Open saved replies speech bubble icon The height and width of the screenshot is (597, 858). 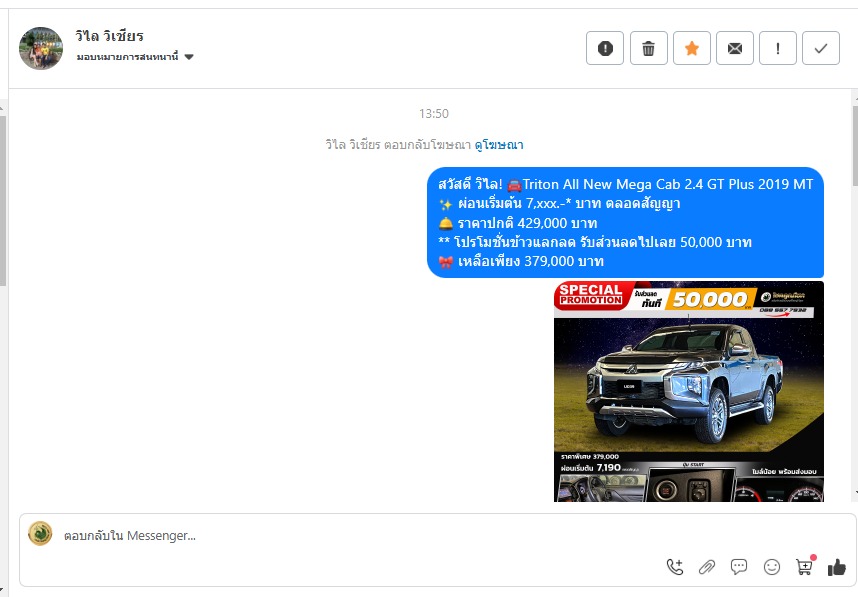point(739,567)
